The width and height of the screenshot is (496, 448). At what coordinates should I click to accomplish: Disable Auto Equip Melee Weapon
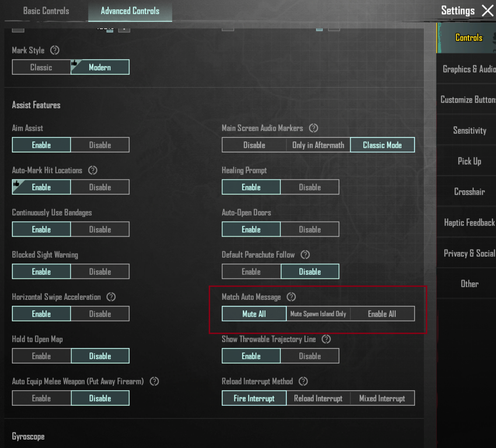(100, 398)
